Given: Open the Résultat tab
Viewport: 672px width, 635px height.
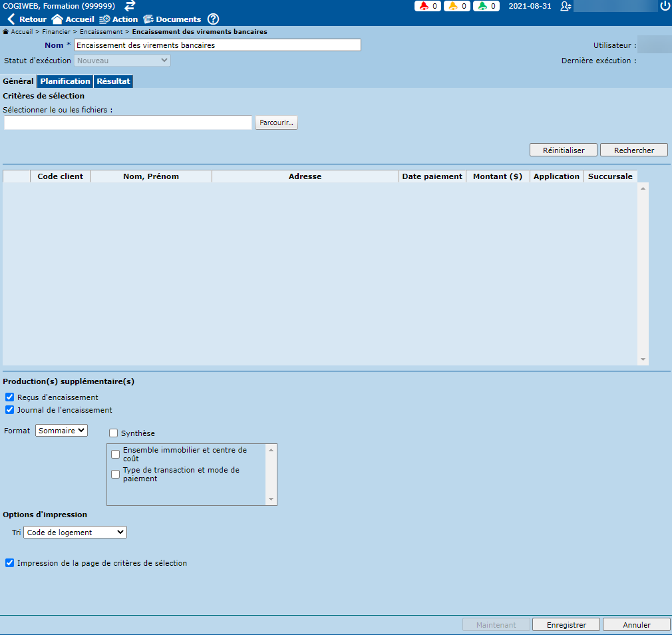Looking at the screenshot, I should pyautogui.click(x=113, y=81).
